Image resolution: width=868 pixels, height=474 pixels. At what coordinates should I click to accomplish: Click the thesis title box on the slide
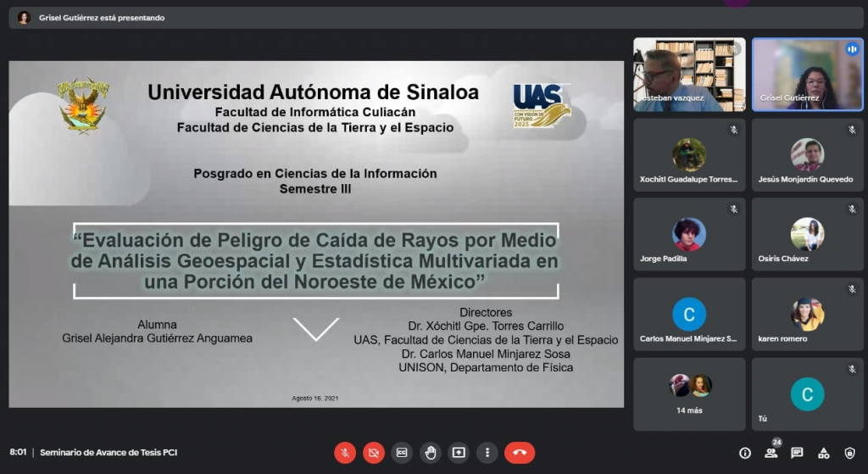coord(315,261)
